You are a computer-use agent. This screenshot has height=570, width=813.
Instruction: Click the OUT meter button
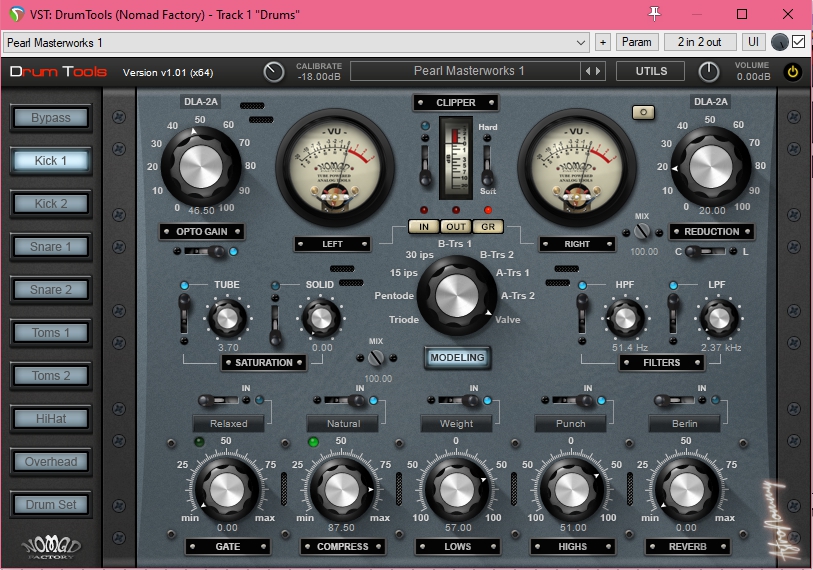click(x=456, y=227)
